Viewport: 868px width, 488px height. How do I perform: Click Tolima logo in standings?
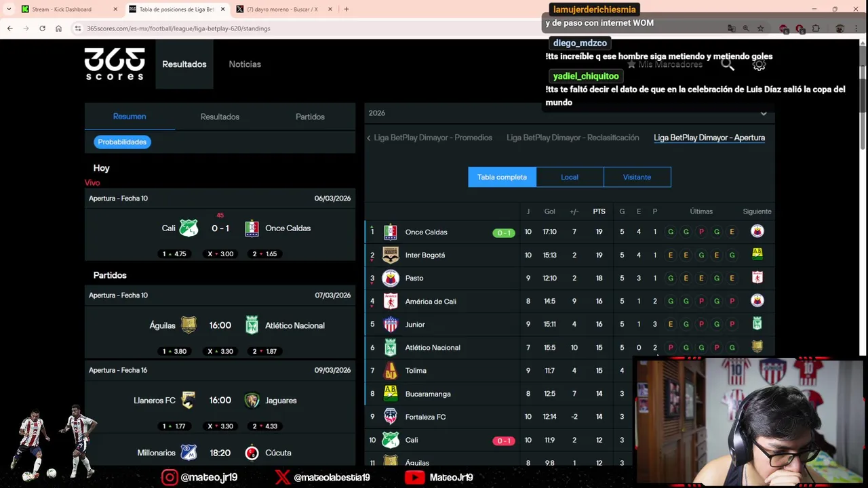click(x=391, y=371)
